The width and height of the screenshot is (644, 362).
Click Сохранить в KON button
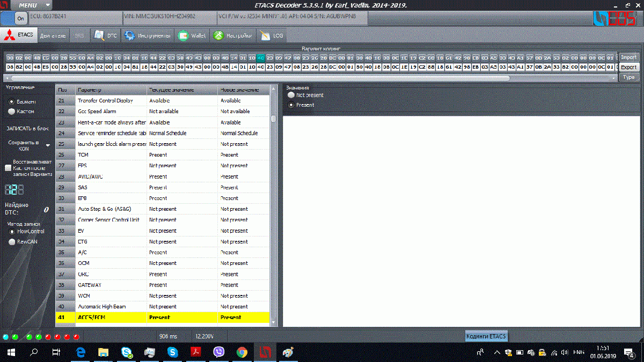tap(24, 145)
